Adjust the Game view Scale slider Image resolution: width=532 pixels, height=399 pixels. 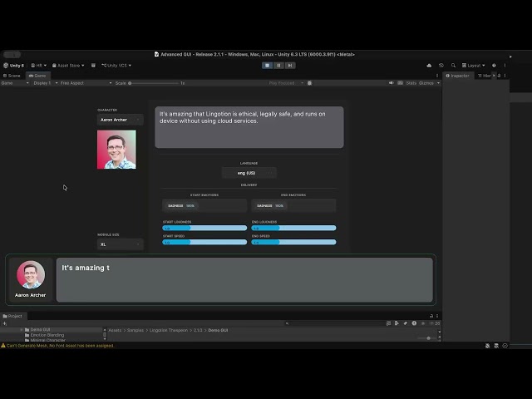point(153,83)
